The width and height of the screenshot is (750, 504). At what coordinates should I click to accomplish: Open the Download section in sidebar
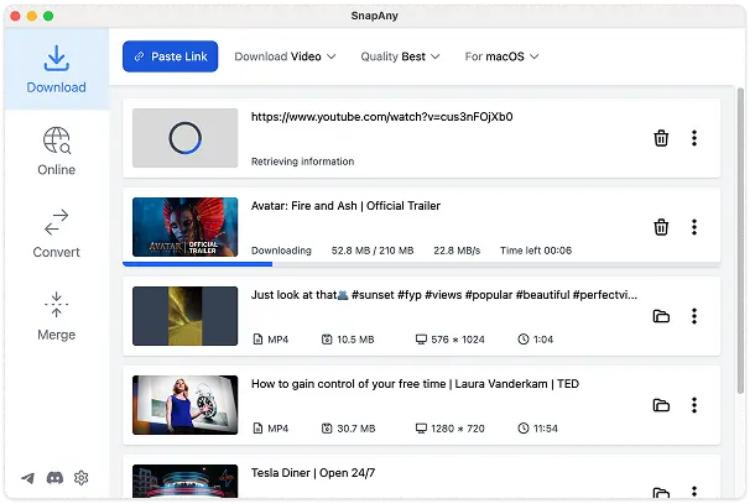[56, 69]
